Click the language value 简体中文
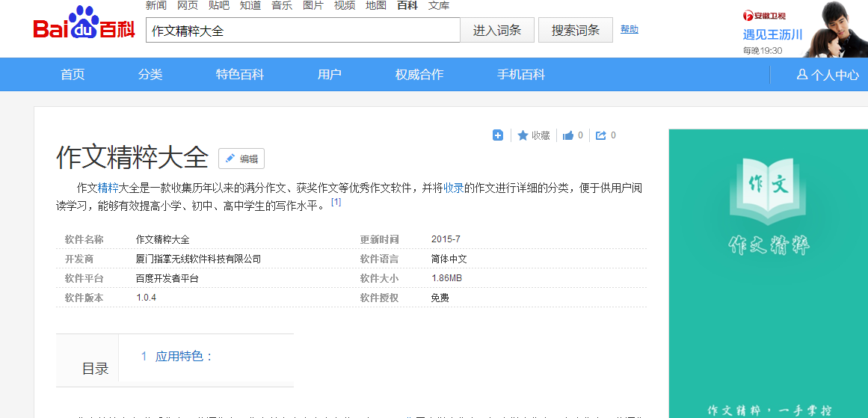The height and width of the screenshot is (418, 868). (x=449, y=259)
